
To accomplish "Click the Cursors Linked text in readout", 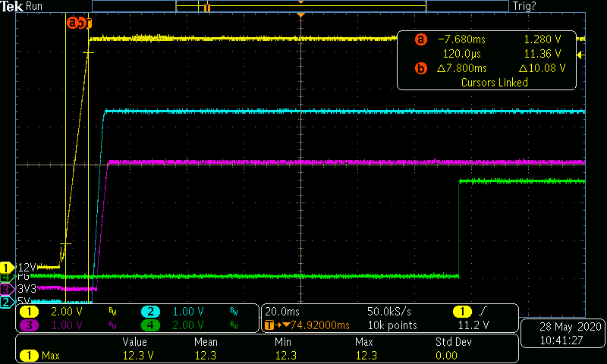I will click(494, 83).
